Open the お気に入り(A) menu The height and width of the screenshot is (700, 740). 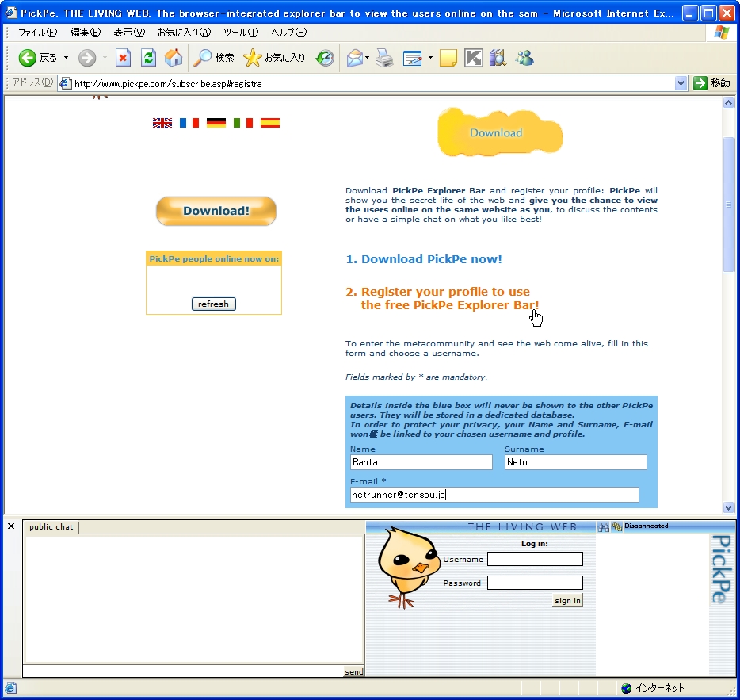click(x=184, y=33)
